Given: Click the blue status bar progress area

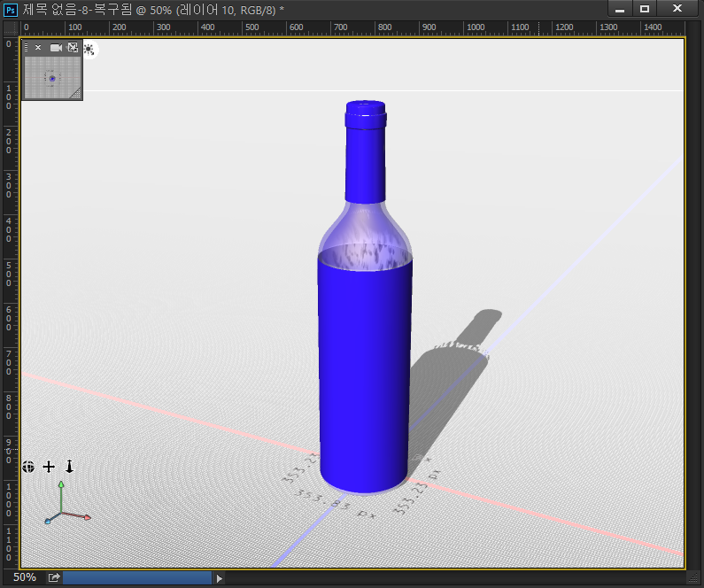Looking at the screenshot, I should [x=137, y=577].
